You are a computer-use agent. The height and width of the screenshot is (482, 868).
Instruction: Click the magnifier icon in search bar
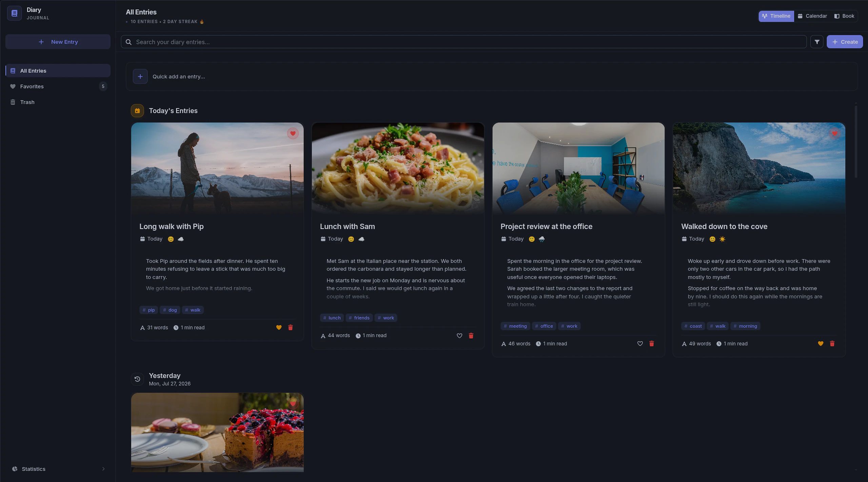pos(129,42)
